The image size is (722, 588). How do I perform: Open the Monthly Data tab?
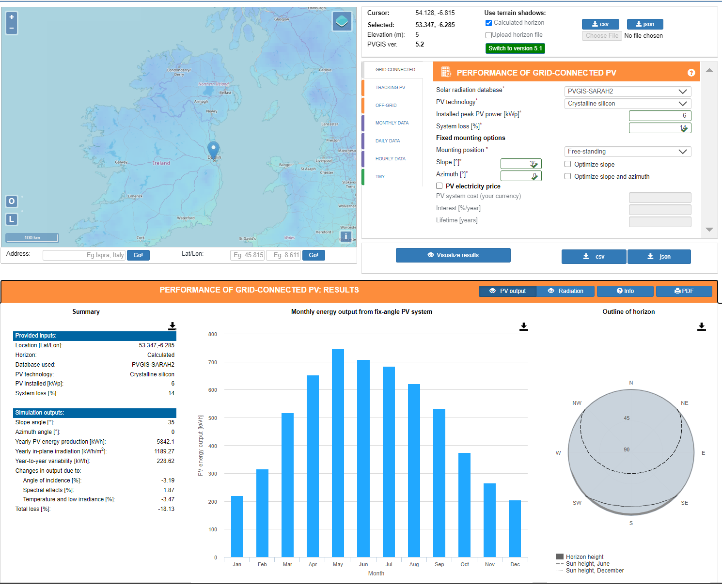point(392,123)
